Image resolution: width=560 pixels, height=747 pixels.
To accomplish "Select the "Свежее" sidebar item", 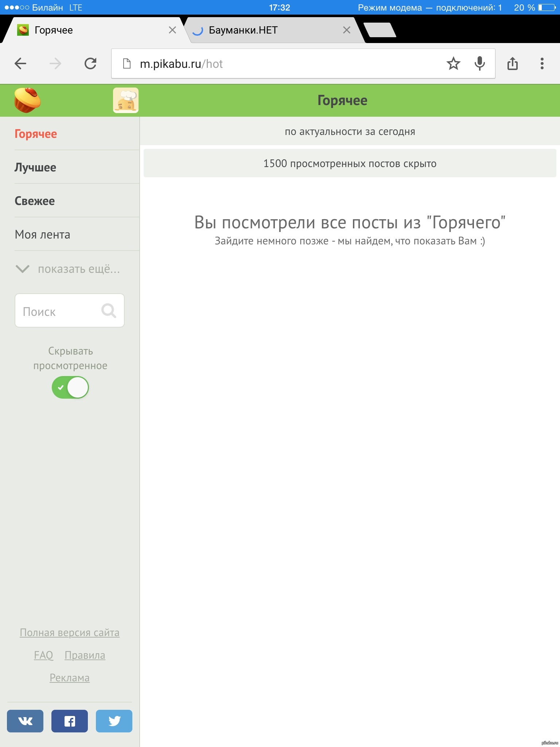I will pyautogui.click(x=35, y=201).
